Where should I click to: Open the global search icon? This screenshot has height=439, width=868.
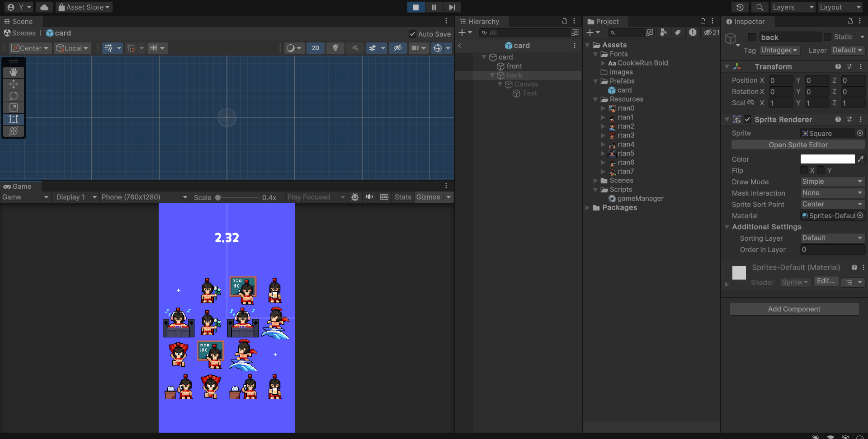pos(760,7)
